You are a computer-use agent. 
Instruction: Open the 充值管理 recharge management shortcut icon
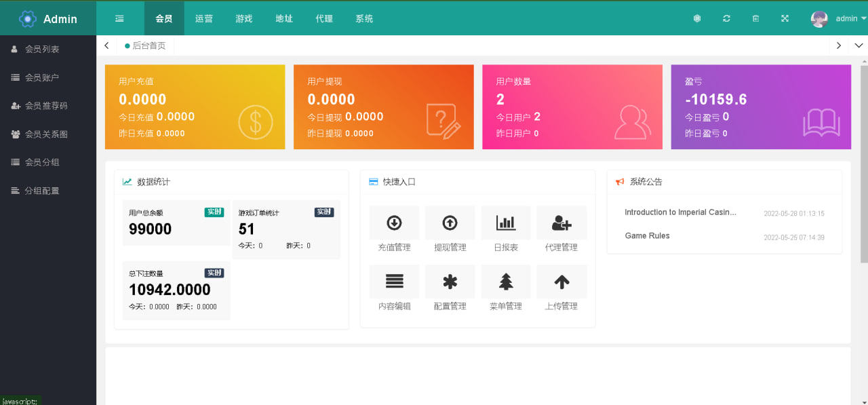394,223
